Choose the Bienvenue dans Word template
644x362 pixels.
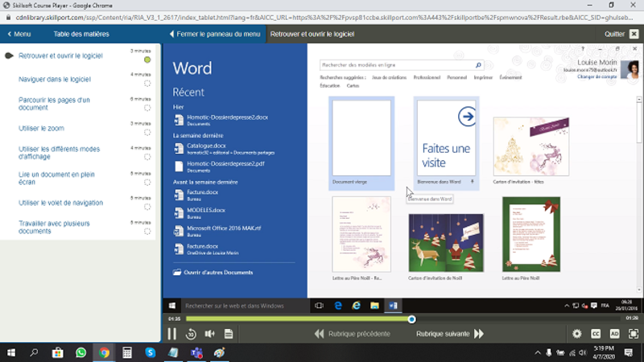click(446, 143)
